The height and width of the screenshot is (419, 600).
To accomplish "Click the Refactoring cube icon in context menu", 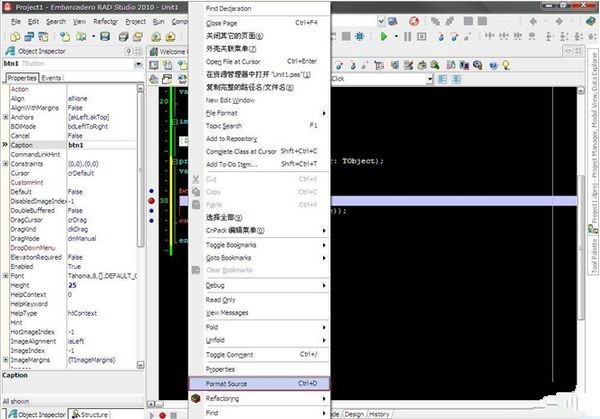I will coord(196,398).
